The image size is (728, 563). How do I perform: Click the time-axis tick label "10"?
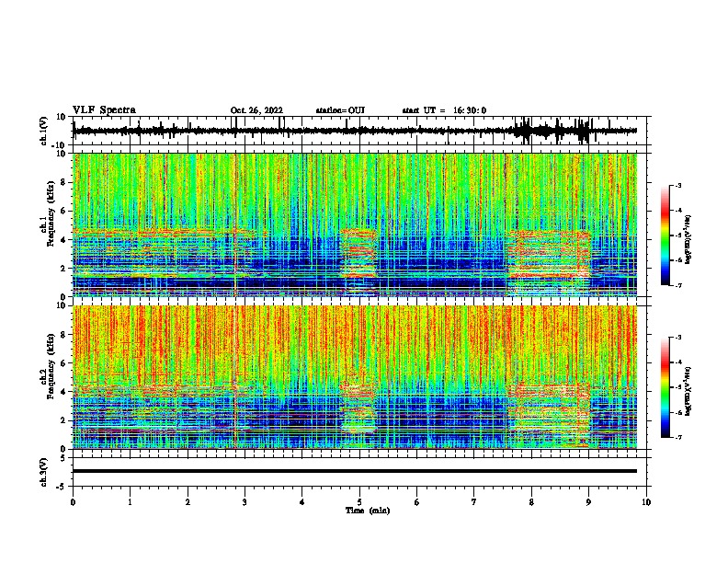(646, 502)
